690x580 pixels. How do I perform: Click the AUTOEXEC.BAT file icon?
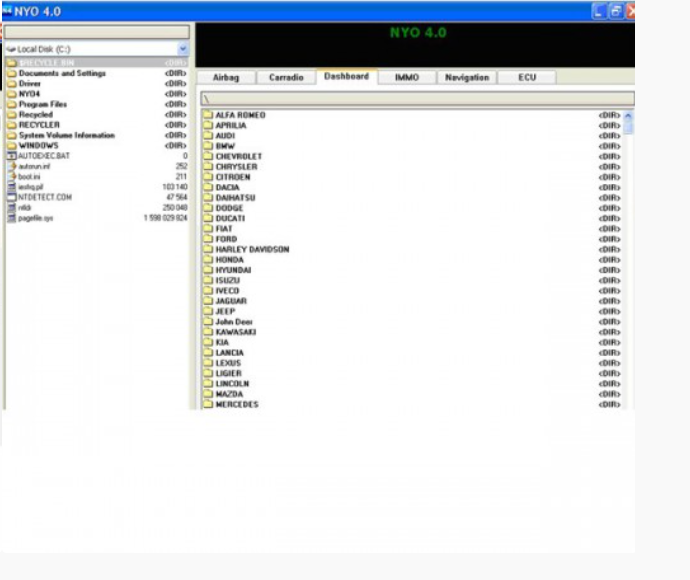point(12,156)
